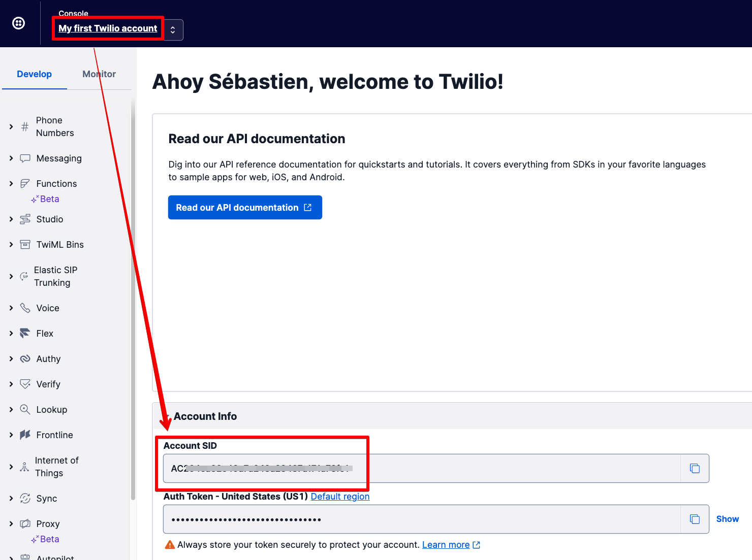Open Studio in the sidebar
This screenshot has height=560, width=752.
tap(50, 219)
